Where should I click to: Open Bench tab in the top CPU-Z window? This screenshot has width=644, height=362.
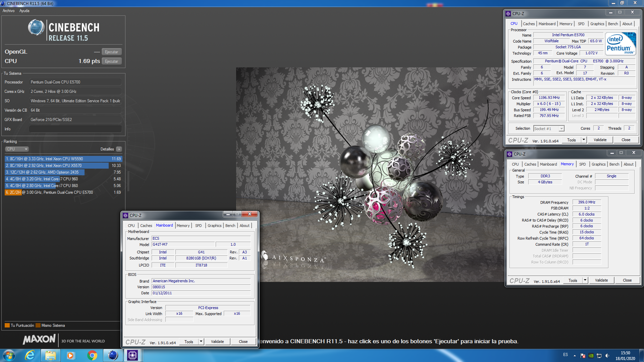click(613, 24)
